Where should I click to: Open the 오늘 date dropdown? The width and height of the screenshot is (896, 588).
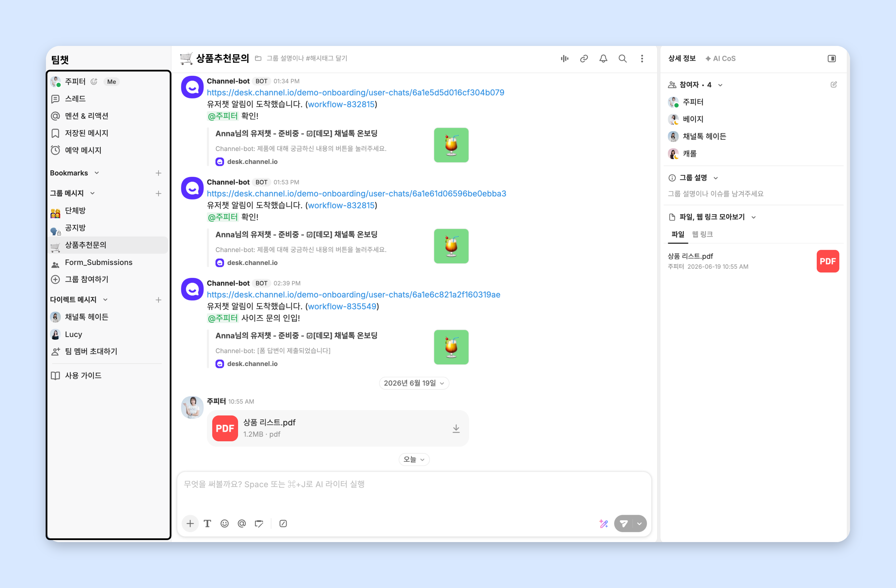click(414, 460)
